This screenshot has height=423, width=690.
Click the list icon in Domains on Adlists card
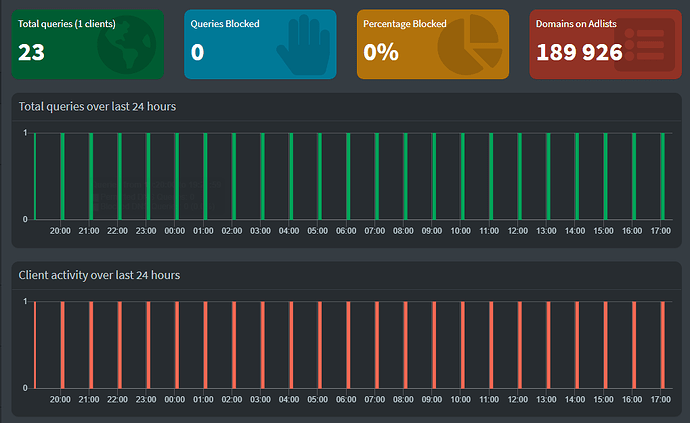(x=644, y=44)
